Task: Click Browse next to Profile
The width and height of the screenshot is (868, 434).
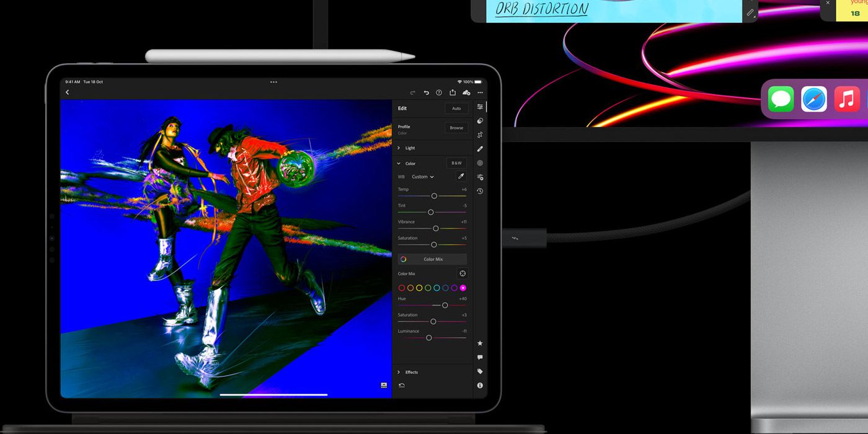Action: click(456, 128)
